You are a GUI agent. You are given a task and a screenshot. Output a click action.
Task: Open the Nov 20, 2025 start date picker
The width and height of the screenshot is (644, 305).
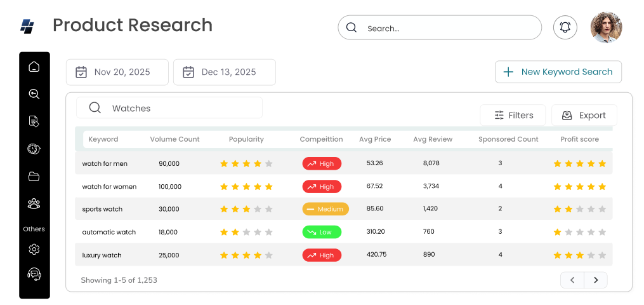pos(117,72)
